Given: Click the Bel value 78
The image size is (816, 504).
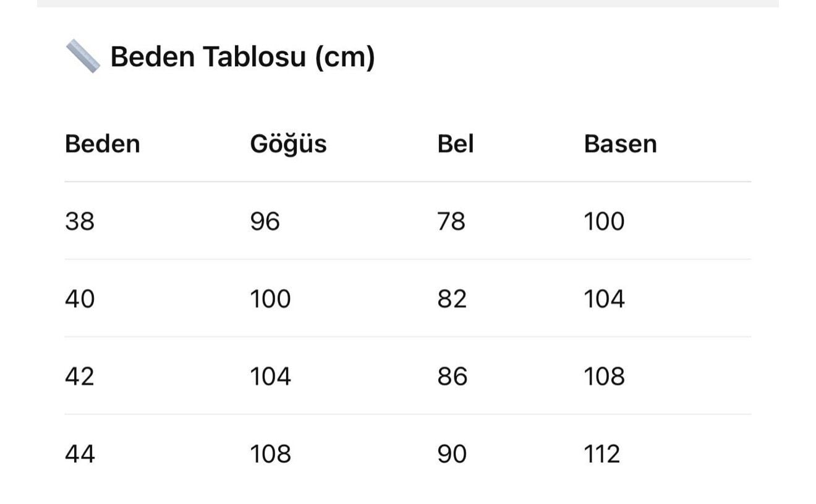Looking at the screenshot, I should click(x=451, y=221).
